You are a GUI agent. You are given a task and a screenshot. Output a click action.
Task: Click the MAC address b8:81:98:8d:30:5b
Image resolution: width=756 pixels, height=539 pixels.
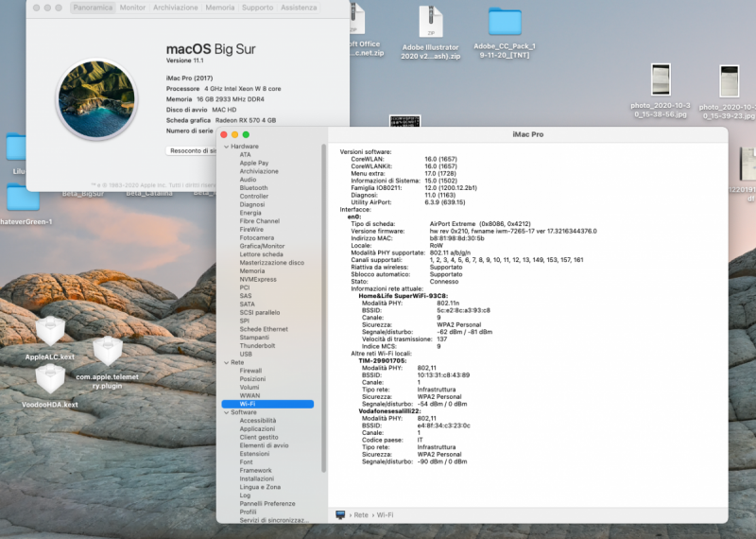[456, 238]
